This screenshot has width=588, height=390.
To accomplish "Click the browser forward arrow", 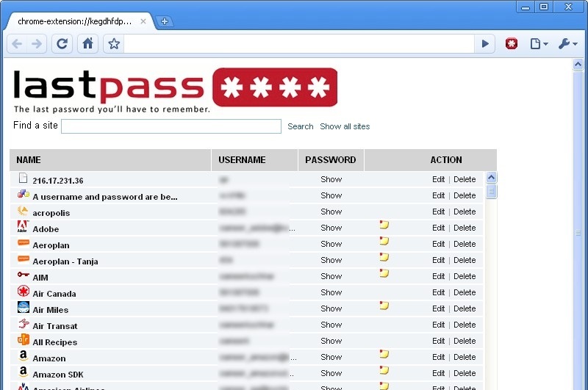I will (x=37, y=44).
